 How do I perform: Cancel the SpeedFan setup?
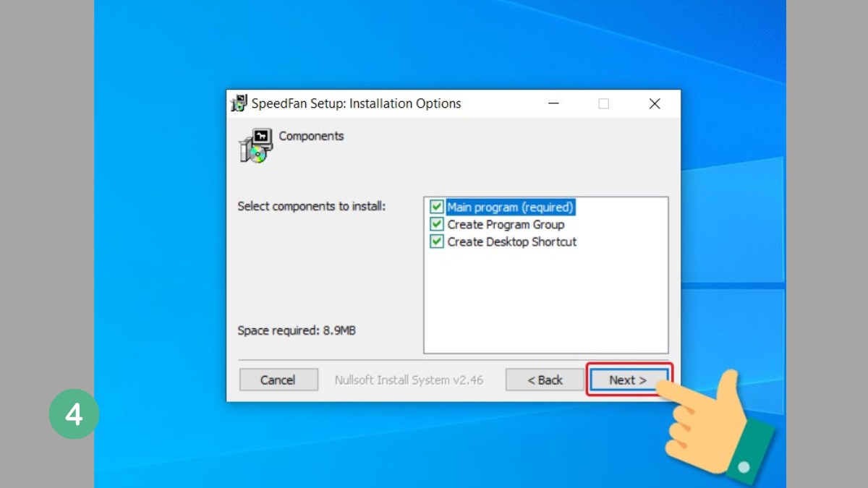pyautogui.click(x=278, y=380)
